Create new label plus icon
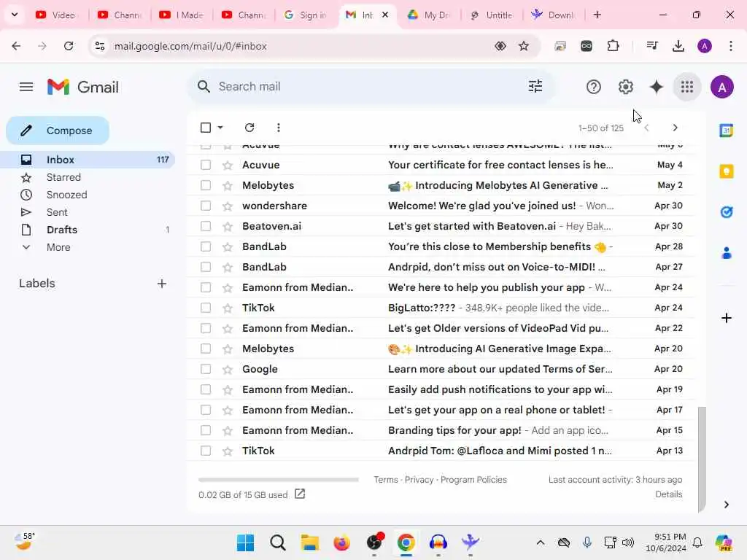 161,284
